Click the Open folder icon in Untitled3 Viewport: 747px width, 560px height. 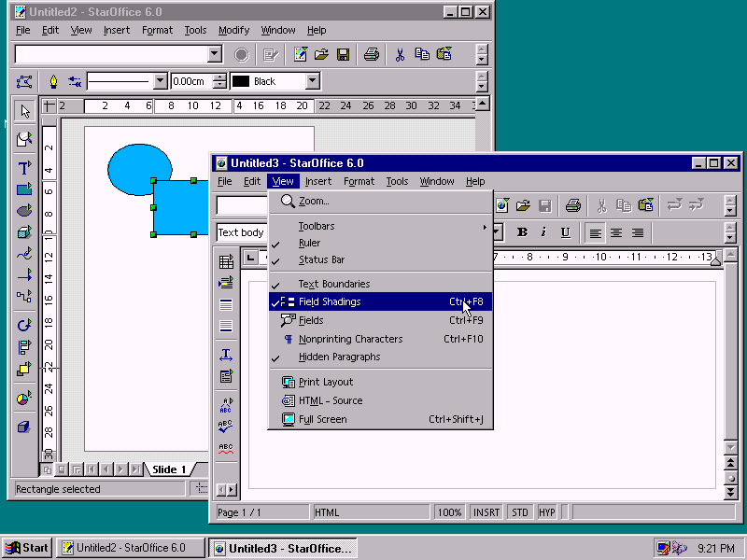point(523,205)
